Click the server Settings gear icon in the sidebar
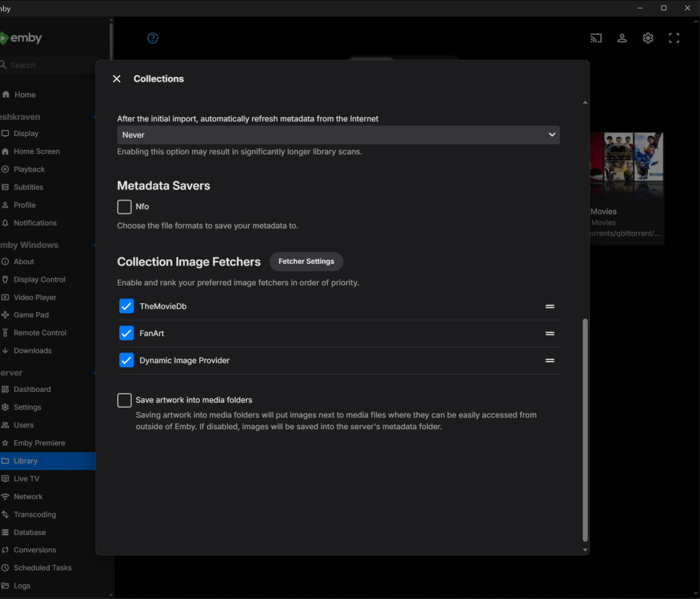Screen dimensions: 700x599 [5, 408]
